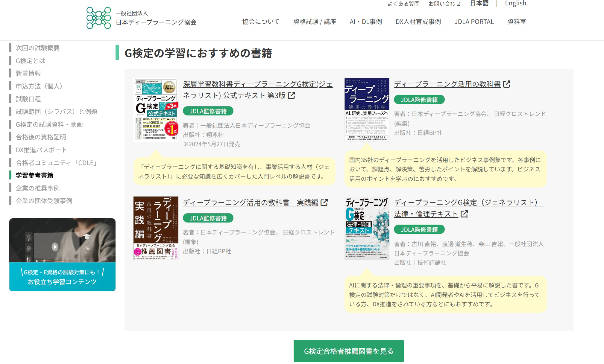The width and height of the screenshot is (604, 364).
Task: Click the G検定合格者推薦図書を見る button
Action: click(349, 351)
